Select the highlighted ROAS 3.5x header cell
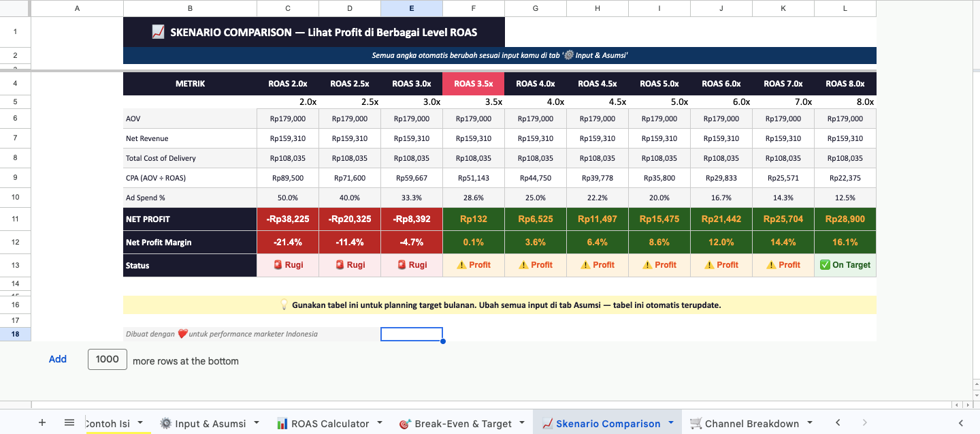 pyautogui.click(x=474, y=84)
